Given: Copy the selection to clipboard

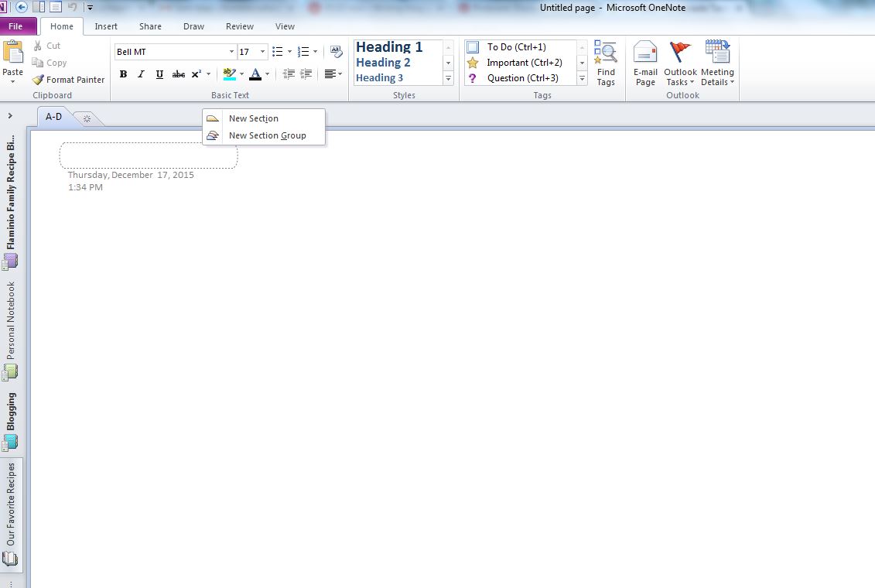Looking at the screenshot, I should [49, 63].
